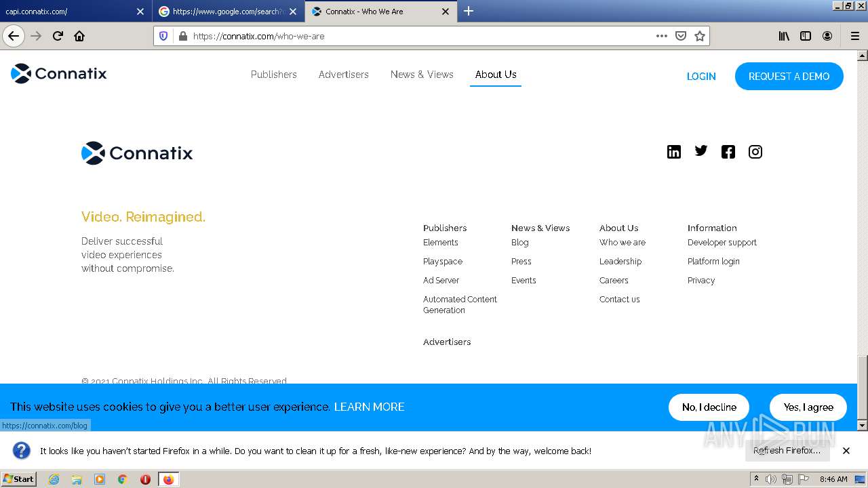This screenshot has height=488, width=868.
Task: Switch to the Google search tab
Action: [229, 11]
